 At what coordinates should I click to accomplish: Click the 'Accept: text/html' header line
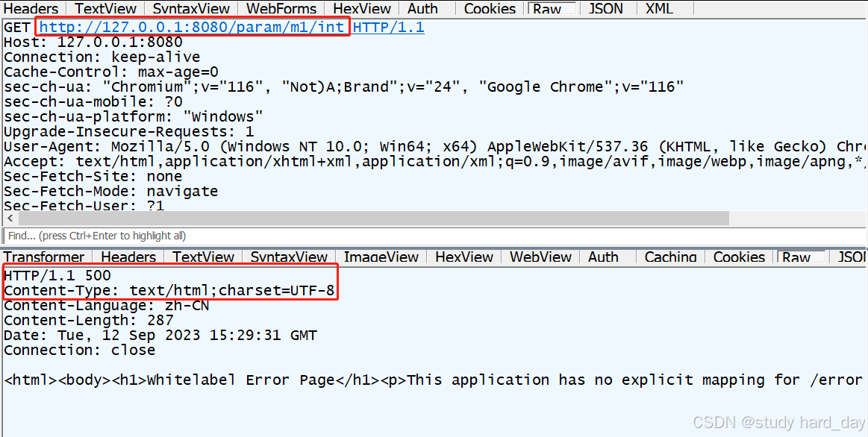pos(434,162)
